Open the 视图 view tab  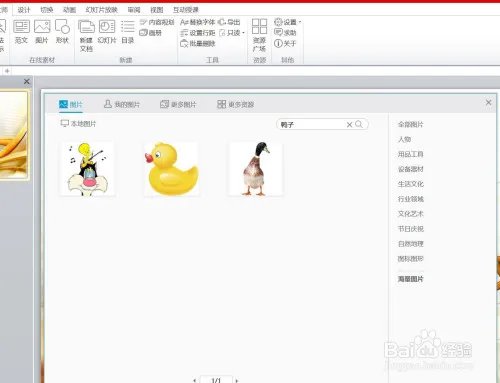point(157,10)
